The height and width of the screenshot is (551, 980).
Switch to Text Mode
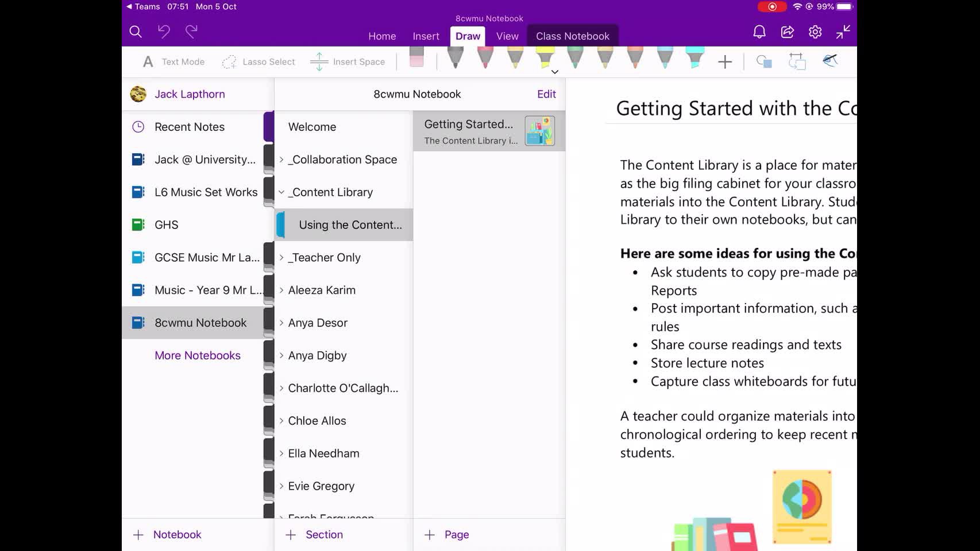172,61
